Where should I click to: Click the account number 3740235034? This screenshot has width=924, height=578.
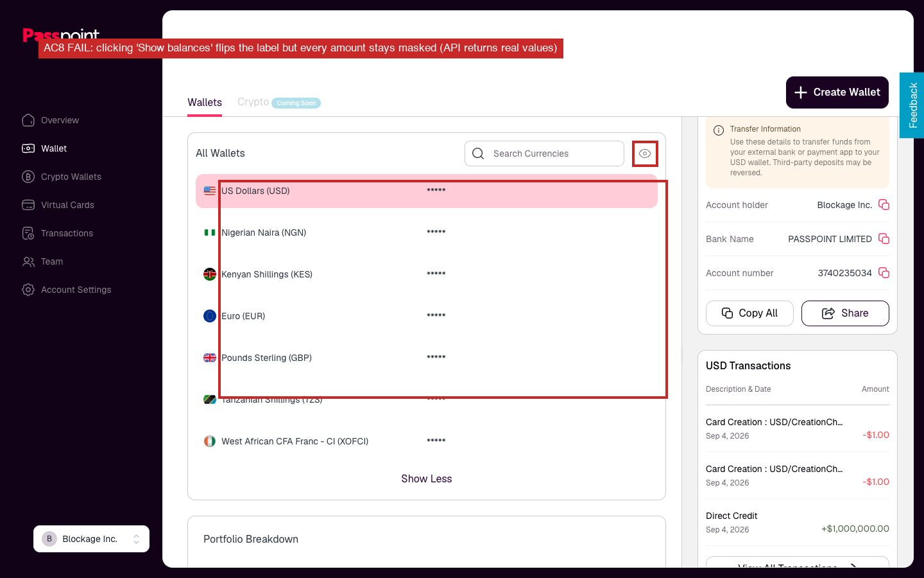[844, 273]
